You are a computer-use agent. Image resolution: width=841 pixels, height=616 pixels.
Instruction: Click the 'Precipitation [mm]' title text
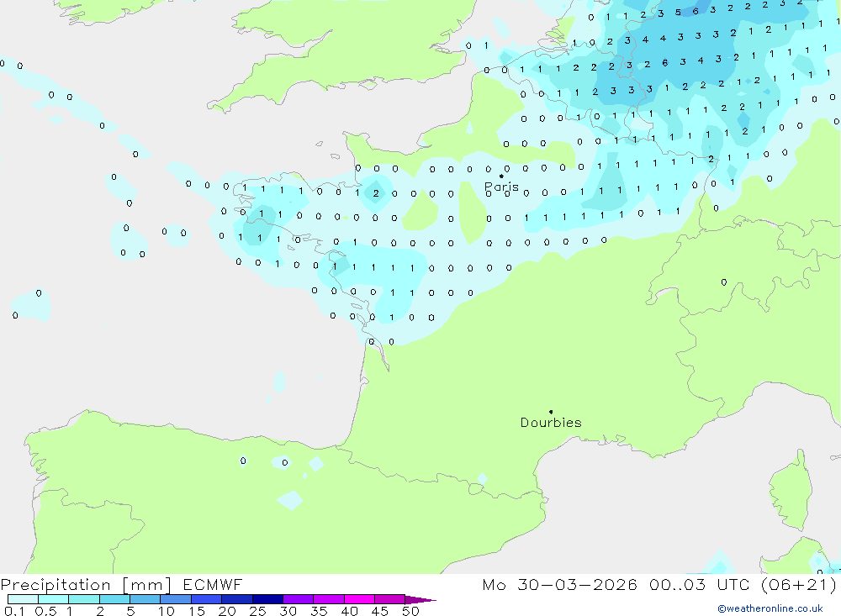coord(86,585)
